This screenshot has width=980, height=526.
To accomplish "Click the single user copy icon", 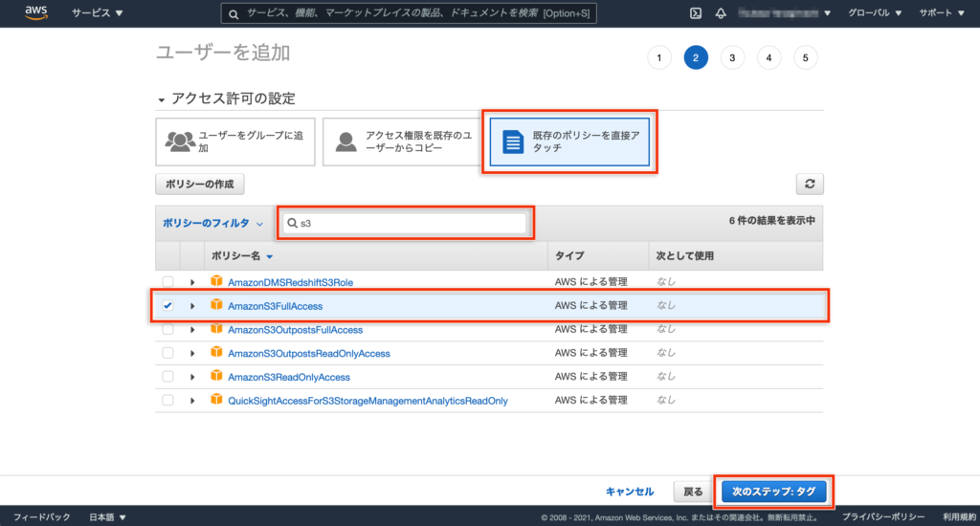I will pyautogui.click(x=345, y=142).
